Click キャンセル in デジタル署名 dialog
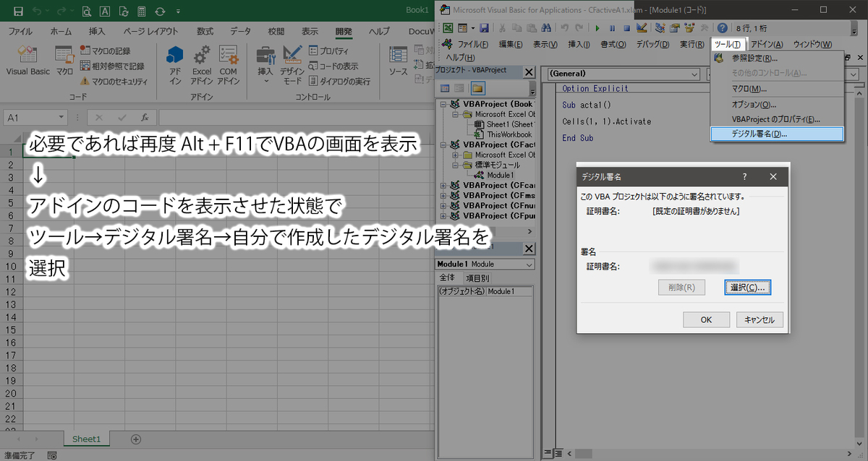 coord(759,319)
